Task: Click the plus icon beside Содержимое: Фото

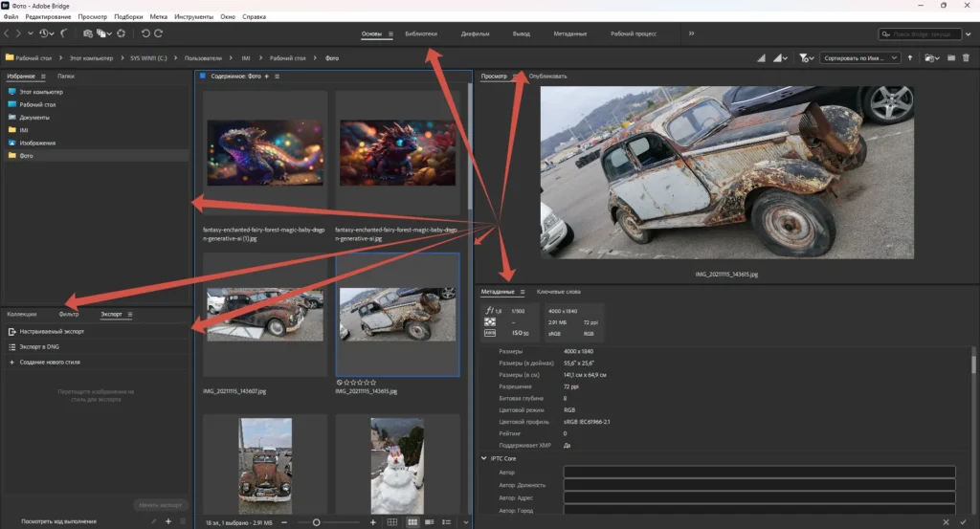Action: [266, 77]
